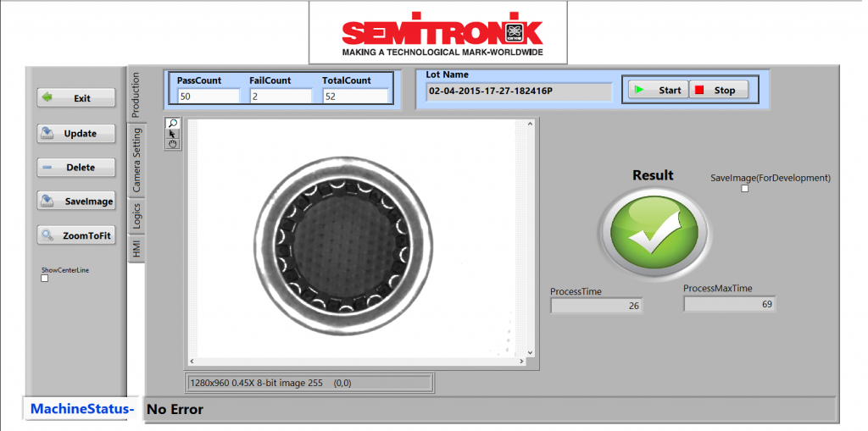The image size is (868, 431).
Task: Open the HMI tab
Action: pos(136,249)
